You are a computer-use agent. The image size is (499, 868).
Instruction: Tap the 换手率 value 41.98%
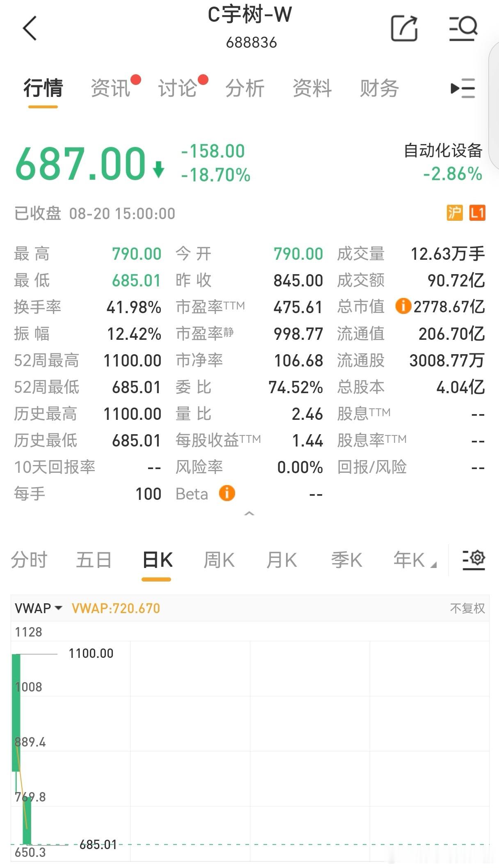[x=134, y=307]
